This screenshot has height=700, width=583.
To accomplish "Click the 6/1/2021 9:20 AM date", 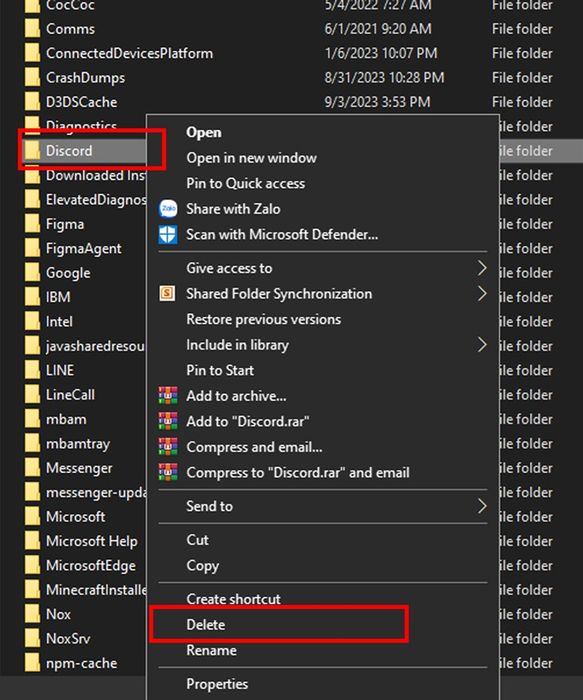I will pos(378,29).
